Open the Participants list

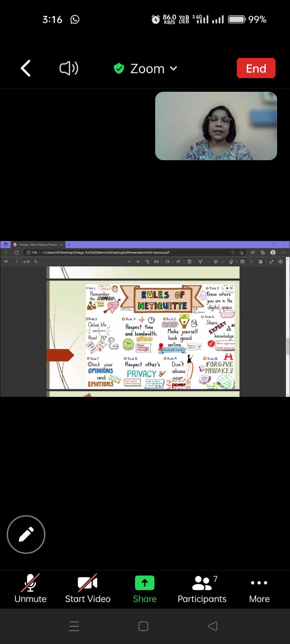(x=202, y=588)
